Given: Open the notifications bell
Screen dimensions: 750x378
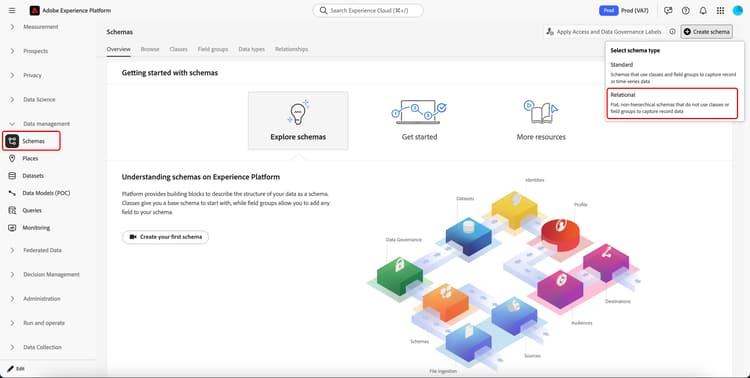Looking at the screenshot, I should [703, 11].
